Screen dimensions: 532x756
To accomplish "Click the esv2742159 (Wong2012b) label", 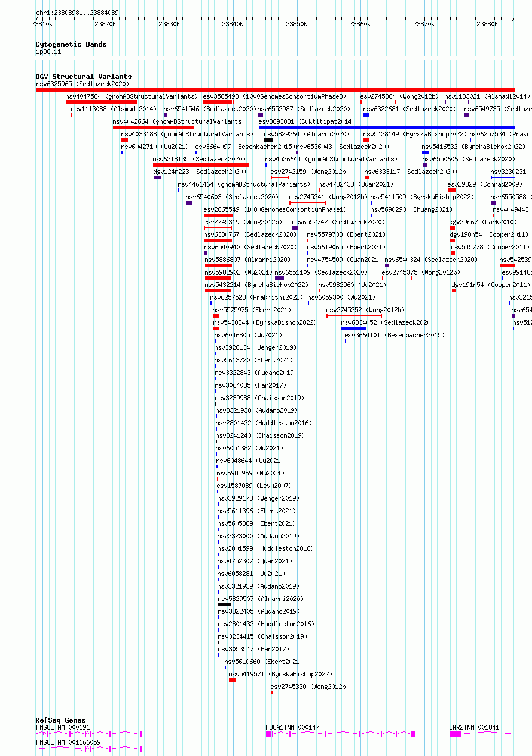I will pyautogui.click(x=310, y=172).
